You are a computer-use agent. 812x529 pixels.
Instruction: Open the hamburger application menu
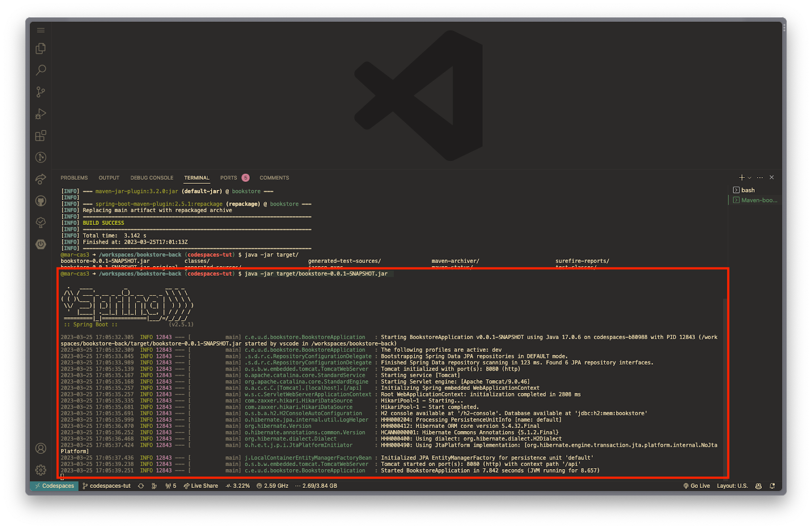point(41,30)
